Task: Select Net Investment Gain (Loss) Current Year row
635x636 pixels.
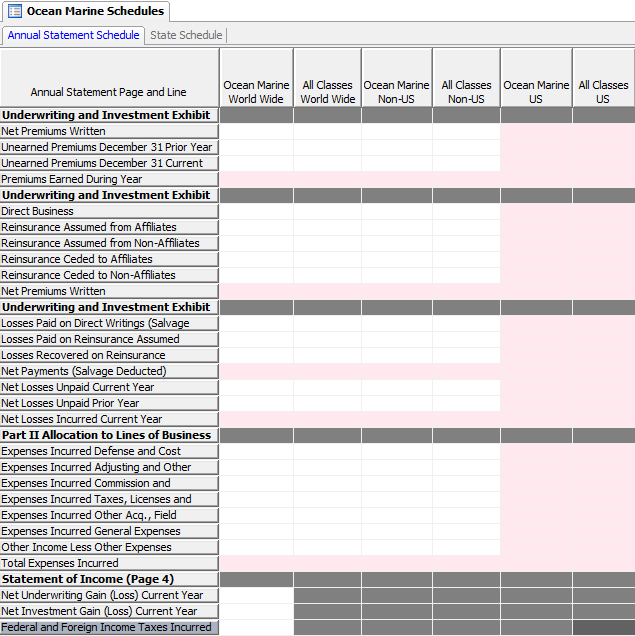Action: pyautogui.click(x=109, y=611)
